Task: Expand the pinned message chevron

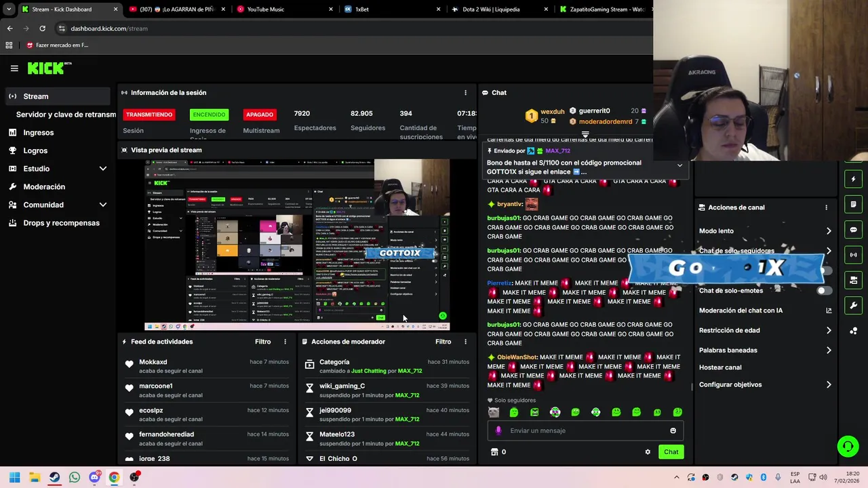Action: [679, 166]
